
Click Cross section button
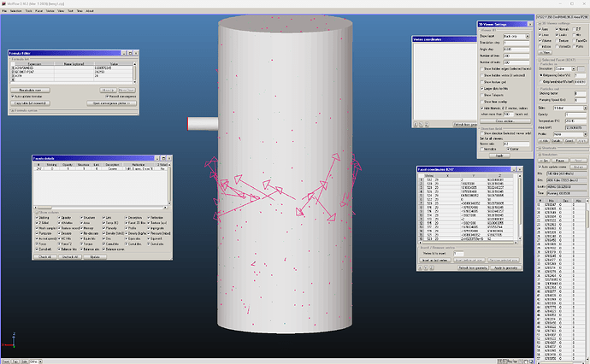click(505, 121)
